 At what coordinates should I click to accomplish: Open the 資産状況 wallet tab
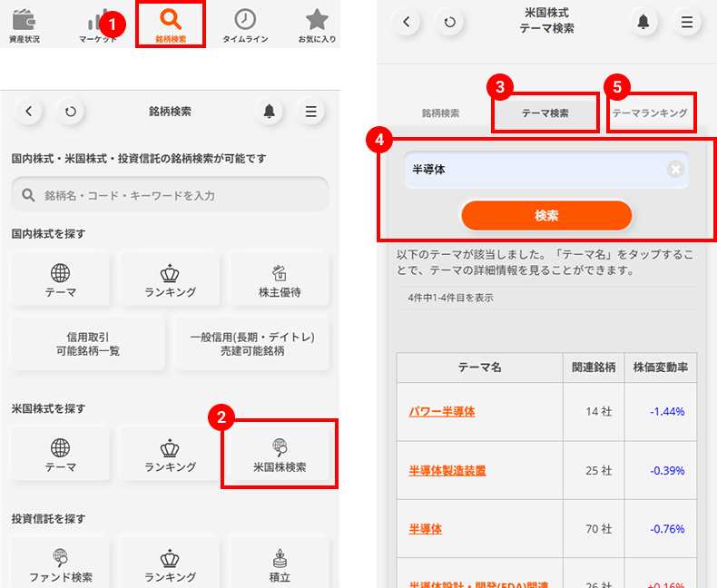point(25,25)
